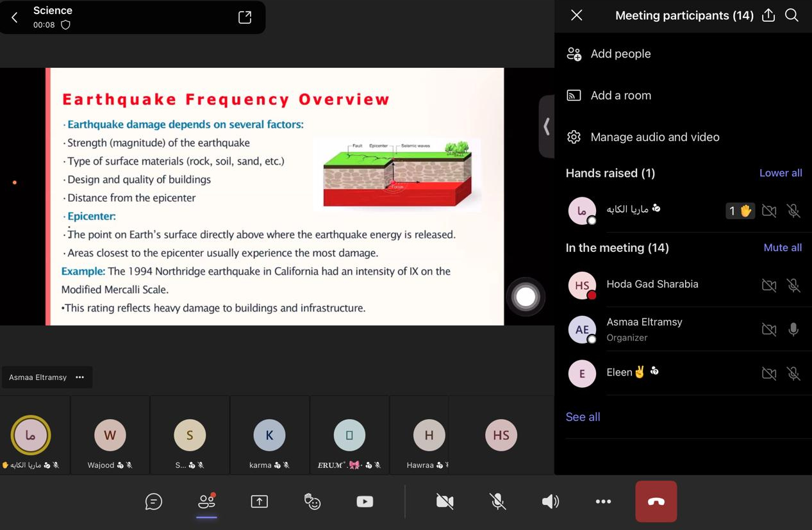Unmute your microphone in bottom toolbar

pos(498,502)
